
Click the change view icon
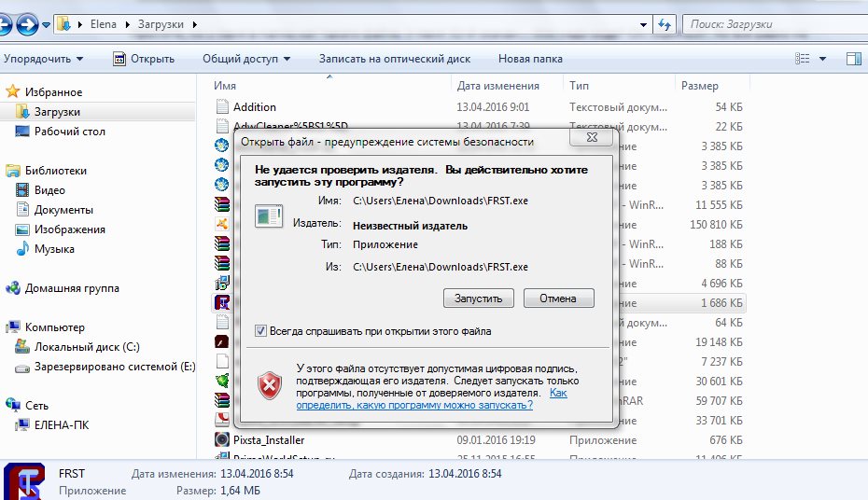(802, 59)
